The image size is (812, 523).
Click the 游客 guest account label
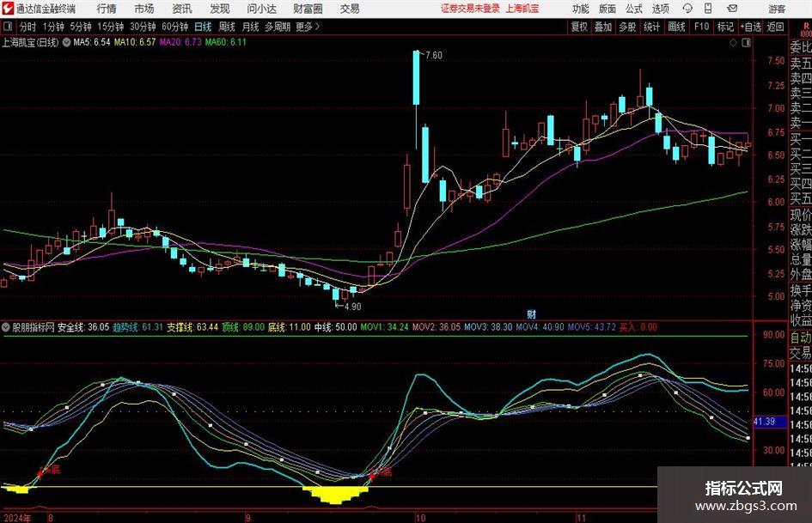[777, 9]
